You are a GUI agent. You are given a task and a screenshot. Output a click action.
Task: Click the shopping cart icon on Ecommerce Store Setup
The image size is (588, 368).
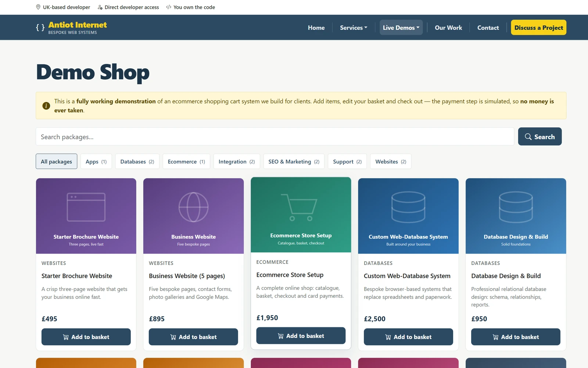click(x=299, y=207)
